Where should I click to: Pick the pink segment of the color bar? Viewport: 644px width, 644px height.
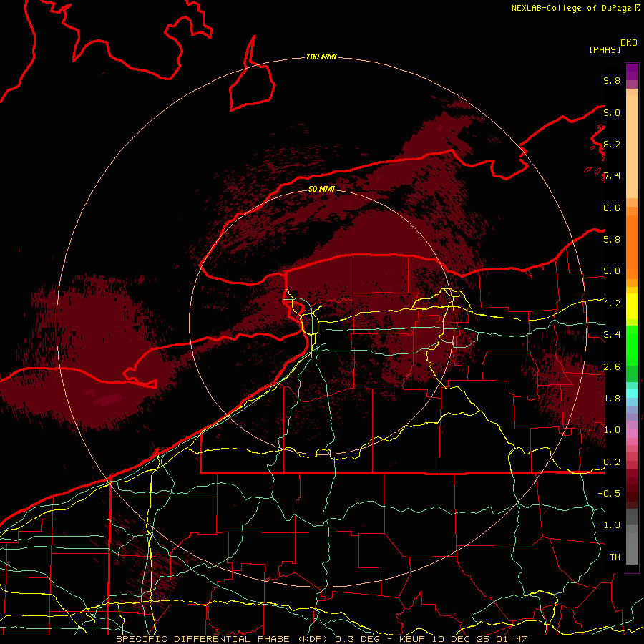[x=632, y=434]
